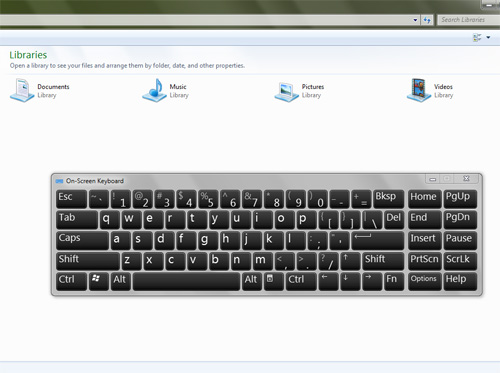500x373 pixels.
Task: Toggle the Caps key
Action: (82, 240)
